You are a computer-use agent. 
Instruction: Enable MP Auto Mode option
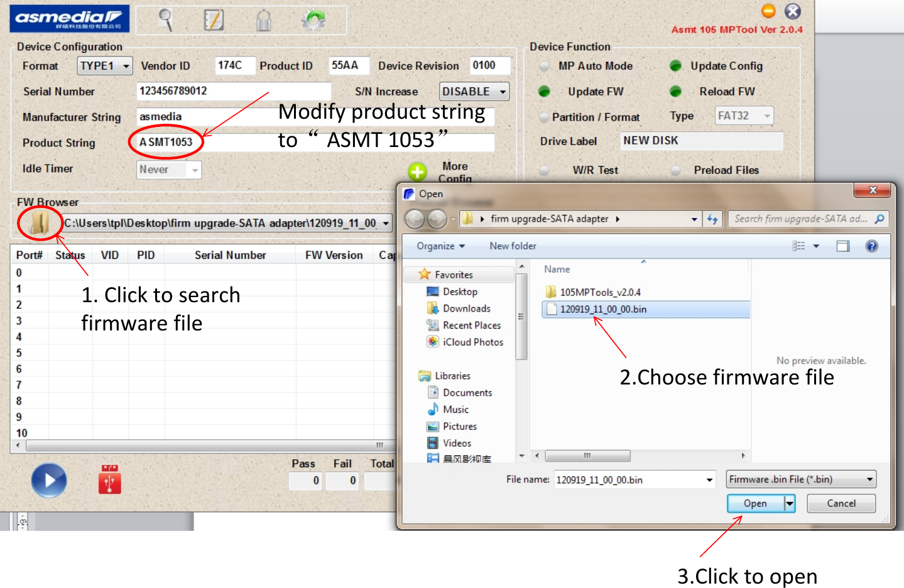[544, 66]
